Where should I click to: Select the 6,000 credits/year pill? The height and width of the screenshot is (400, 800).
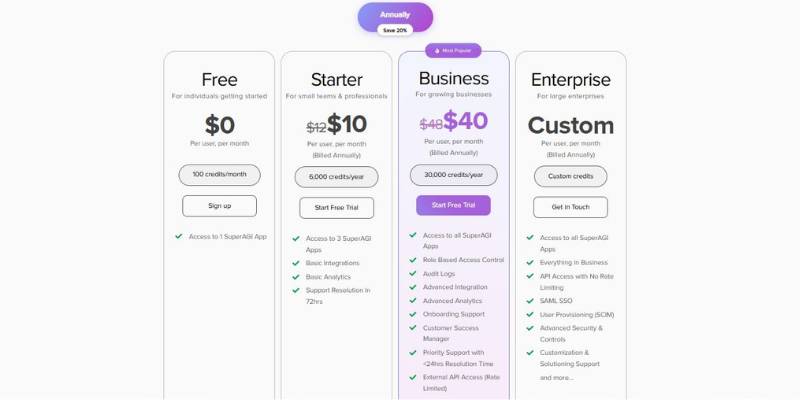click(x=336, y=177)
